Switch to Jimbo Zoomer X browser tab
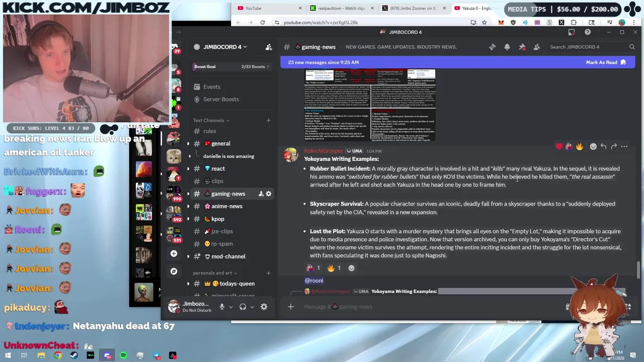Image resolution: width=644 pixels, height=362 pixels. 414,8
